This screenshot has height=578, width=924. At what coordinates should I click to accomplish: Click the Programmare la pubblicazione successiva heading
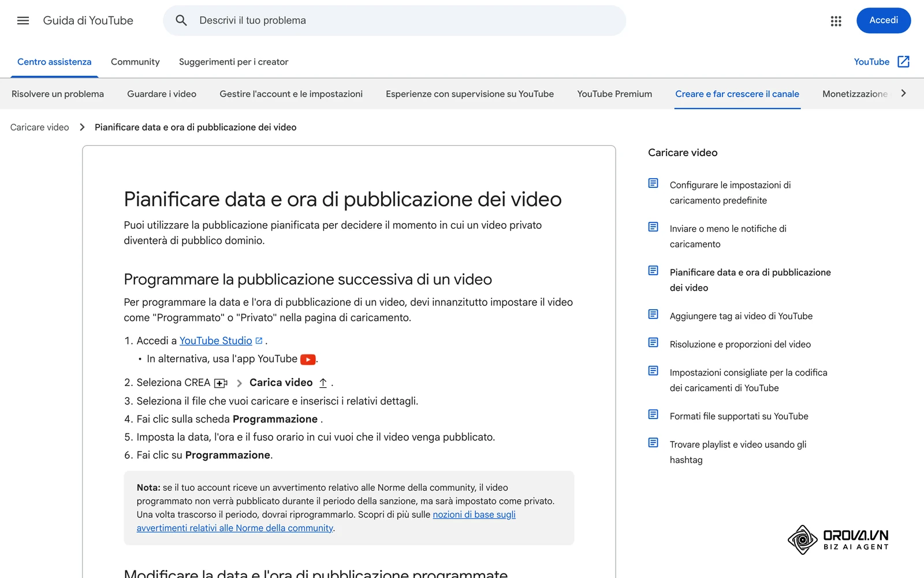(308, 280)
